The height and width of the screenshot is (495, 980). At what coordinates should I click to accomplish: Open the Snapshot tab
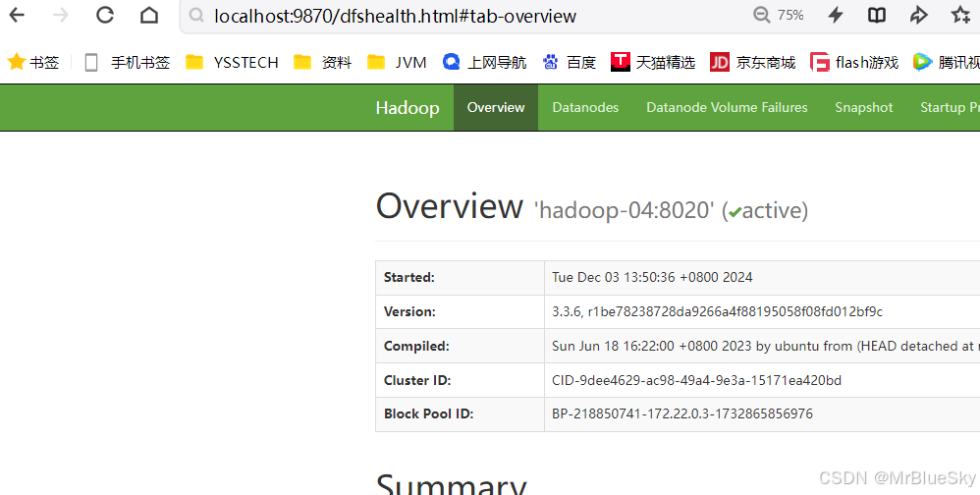click(x=864, y=107)
